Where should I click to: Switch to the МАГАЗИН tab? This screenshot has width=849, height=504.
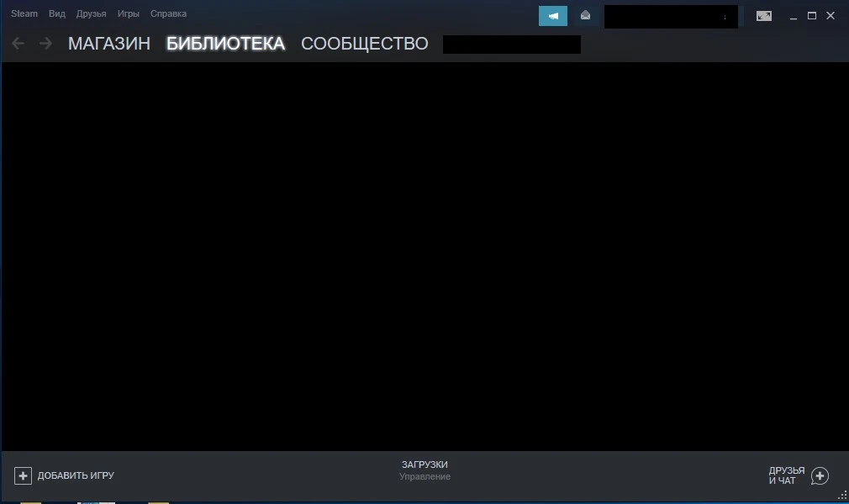click(x=108, y=44)
